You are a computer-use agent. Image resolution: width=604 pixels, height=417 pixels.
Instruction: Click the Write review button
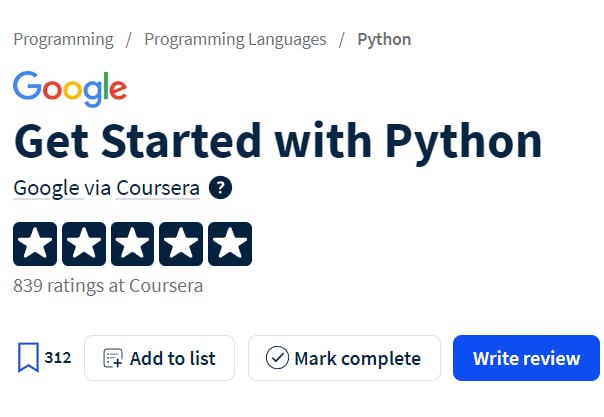526,358
